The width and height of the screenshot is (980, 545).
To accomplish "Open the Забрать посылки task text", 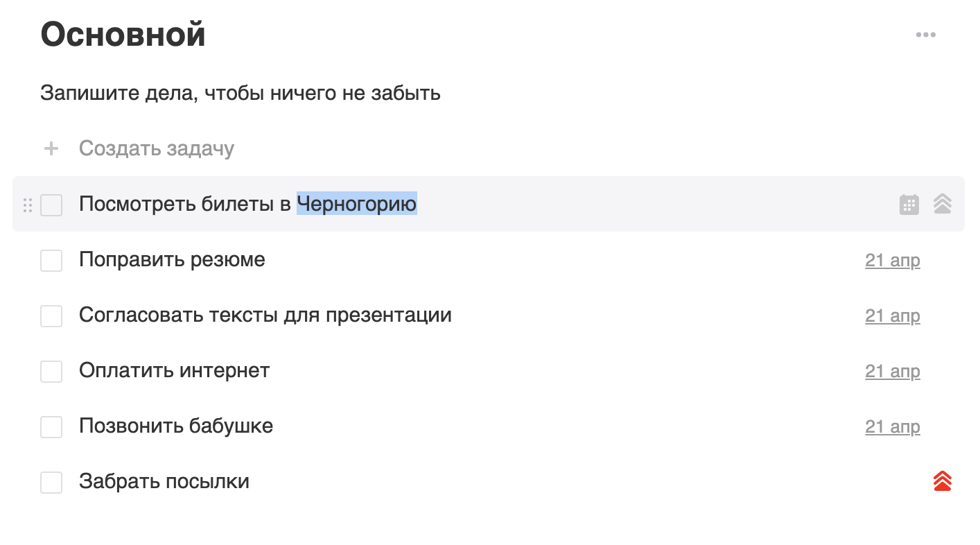I will [164, 481].
